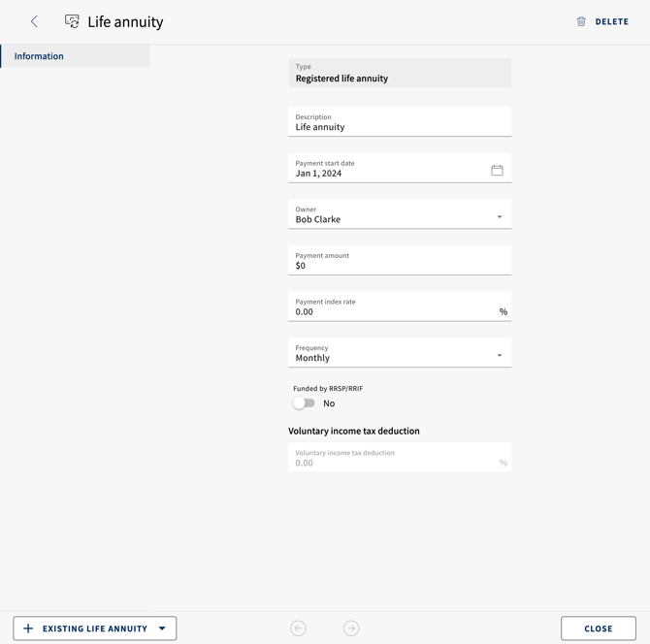Expand the Owner dropdown arrow
The image size is (650, 644).
click(x=500, y=216)
